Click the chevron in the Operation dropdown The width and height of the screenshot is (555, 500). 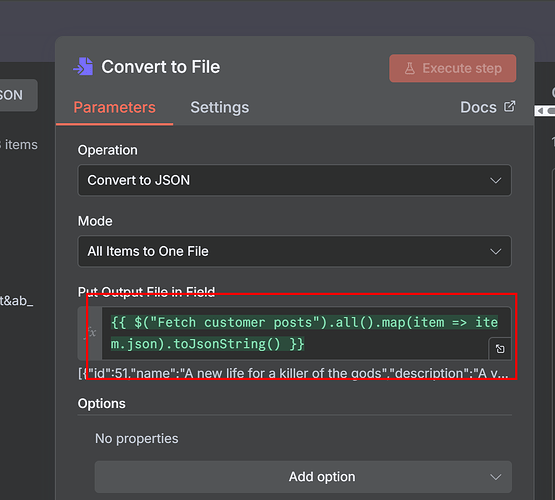pyautogui.click(x=496, y=180)
